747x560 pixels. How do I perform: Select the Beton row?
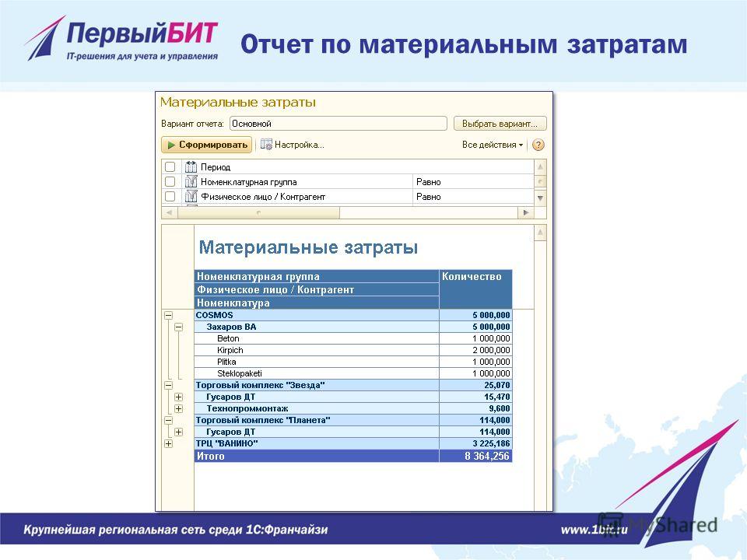pyautogui.click(x=353, y=338)
